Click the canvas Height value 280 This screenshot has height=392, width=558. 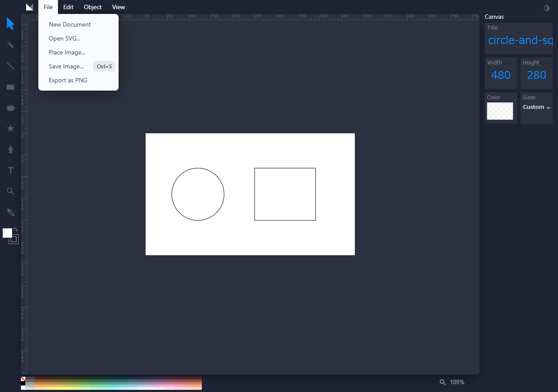537,75
